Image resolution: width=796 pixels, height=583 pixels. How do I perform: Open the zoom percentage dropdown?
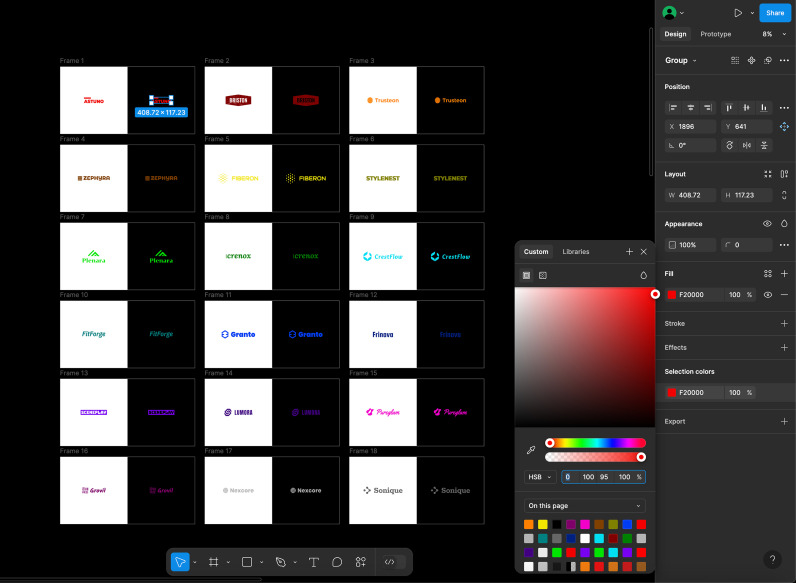point(774,34)
